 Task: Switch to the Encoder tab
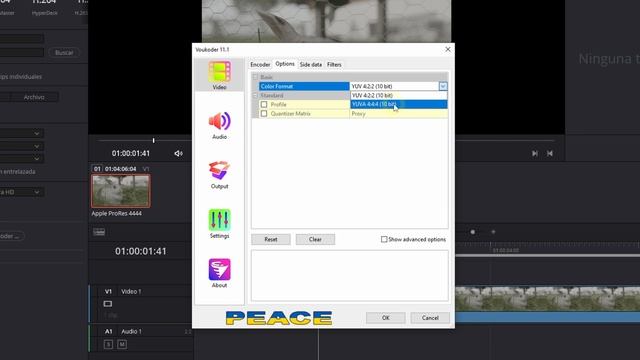coord(260,64)
